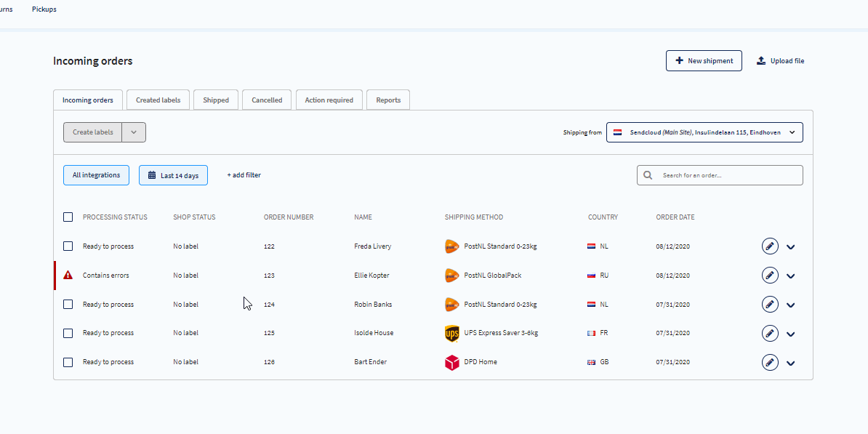Click order number 125
868x434 pixels.
pos(269,333)
